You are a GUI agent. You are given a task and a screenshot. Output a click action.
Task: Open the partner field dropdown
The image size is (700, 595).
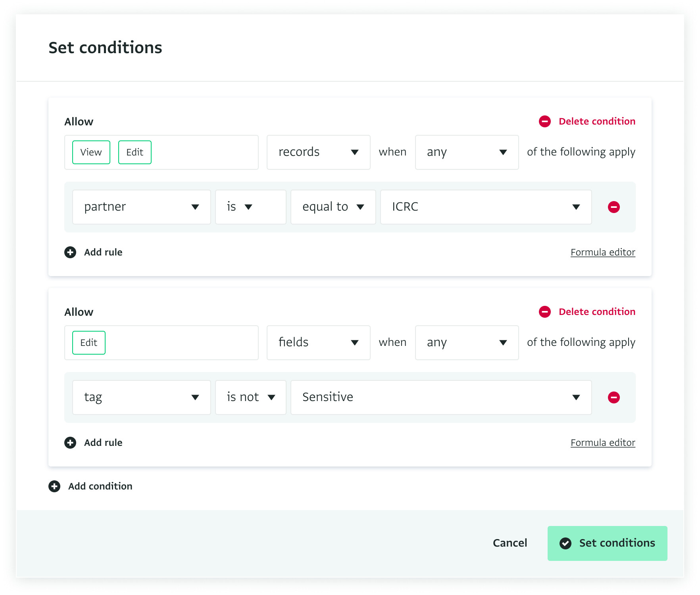point(141,207)
